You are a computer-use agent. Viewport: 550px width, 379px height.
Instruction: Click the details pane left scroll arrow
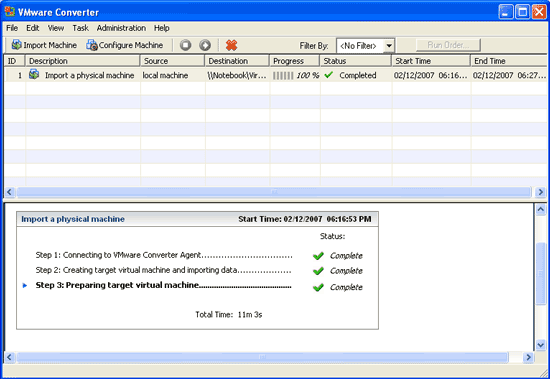9,357
